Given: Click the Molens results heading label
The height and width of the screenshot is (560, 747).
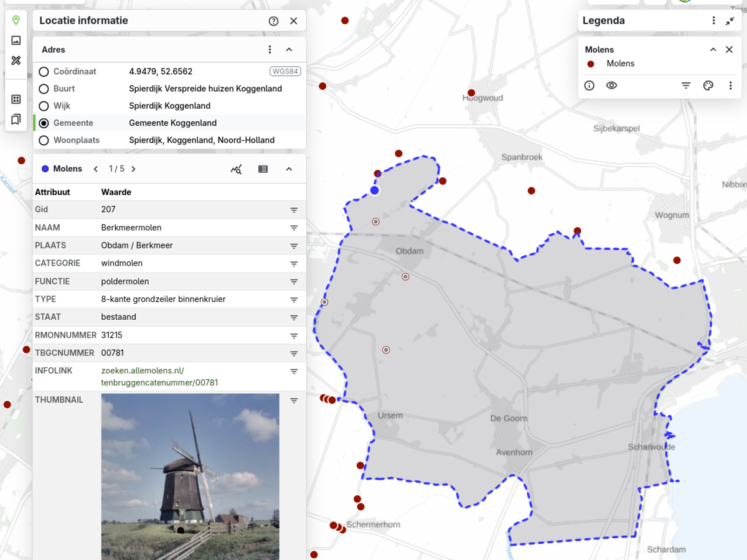Looking at the screenshot, I should 68,169.
